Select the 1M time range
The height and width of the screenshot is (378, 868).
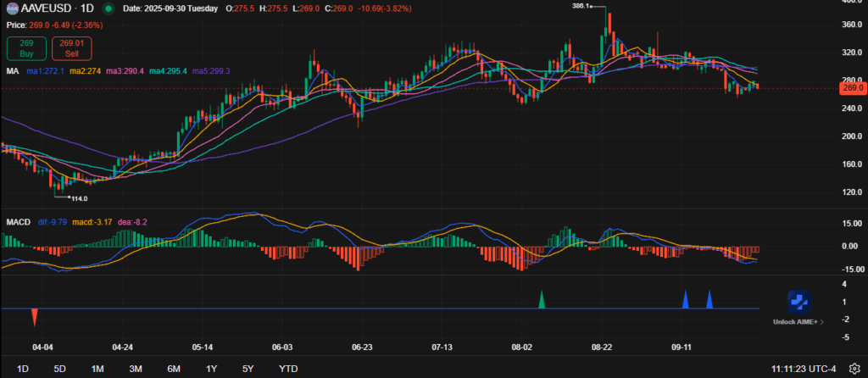click(97, 369)
